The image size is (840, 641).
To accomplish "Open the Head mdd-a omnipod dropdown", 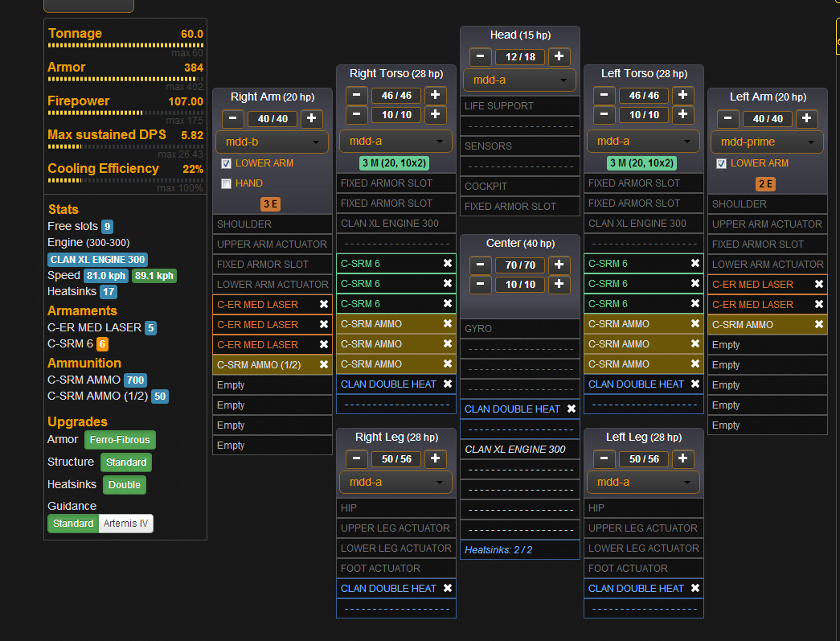I will click(519, 80).
